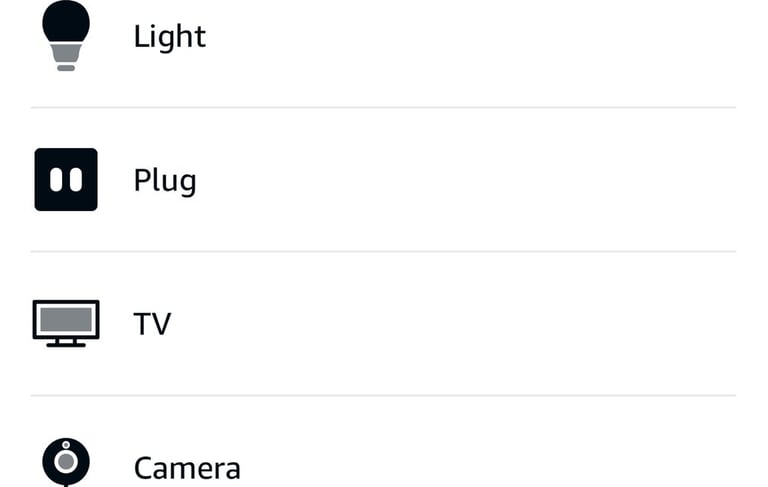This screenshot has height=487, width=768.
Task: Tap the light bulb icon
Action: pos(65,36)
